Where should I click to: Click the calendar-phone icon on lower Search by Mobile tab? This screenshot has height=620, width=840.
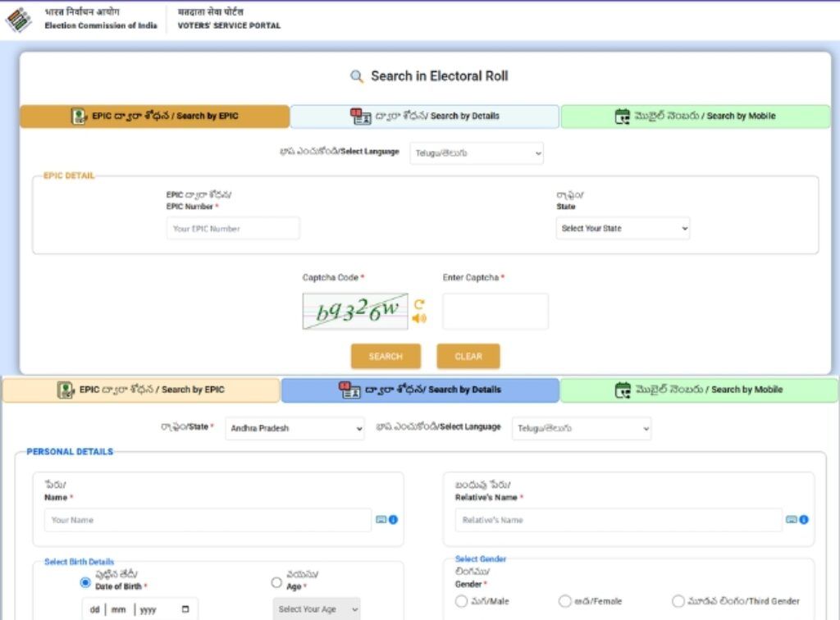click(623, 390)
